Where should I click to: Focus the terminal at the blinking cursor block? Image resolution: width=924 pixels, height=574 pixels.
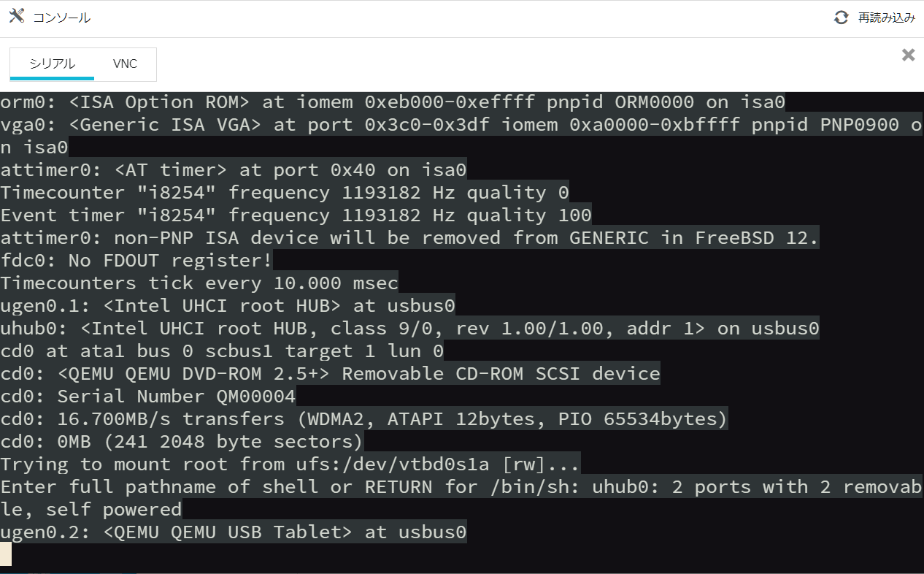coord(6,554)
